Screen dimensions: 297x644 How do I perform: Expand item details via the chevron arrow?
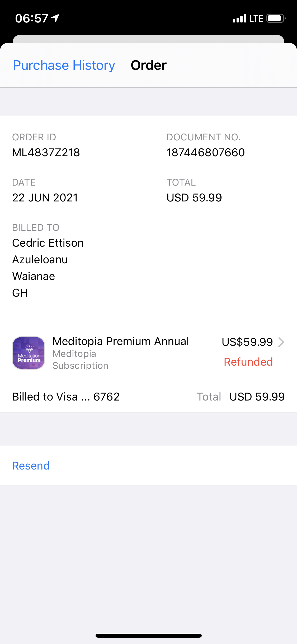coord(281,342)
